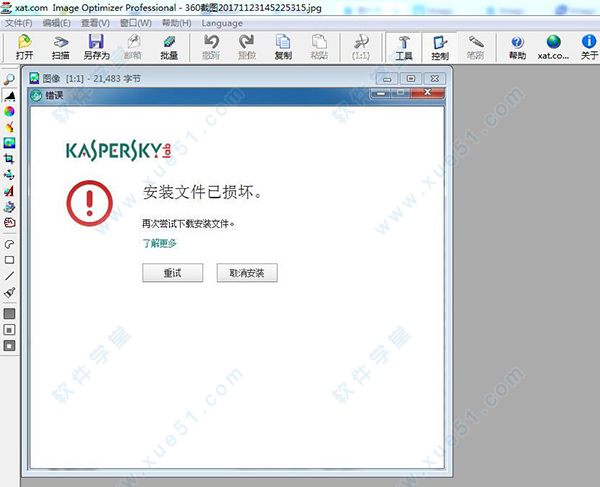Open the 帮助(H) menu

(176, 23)
